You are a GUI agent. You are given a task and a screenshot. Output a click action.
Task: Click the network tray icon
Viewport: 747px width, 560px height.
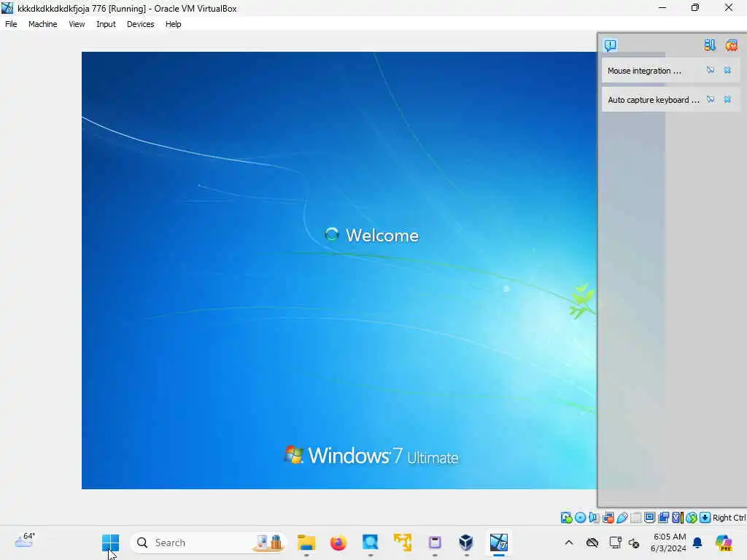pos(615,542)
